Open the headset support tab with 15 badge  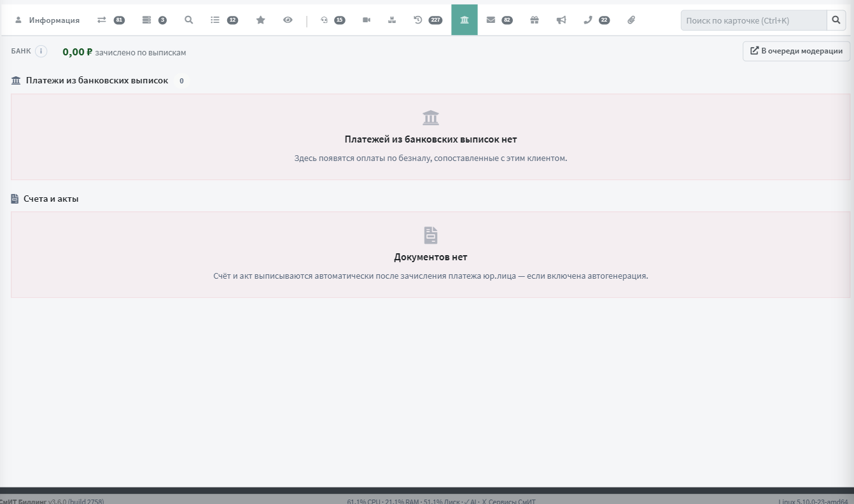[332, 20]
